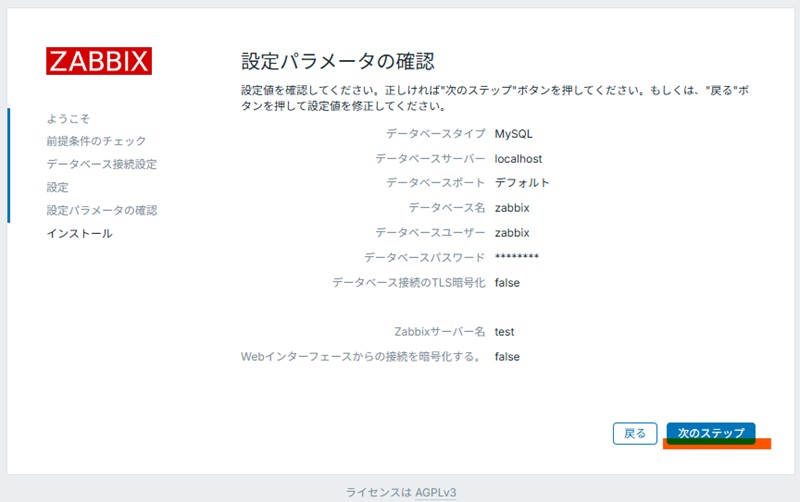The image size is (800, 502).
Task: Click the false value for TLS暗号化
Action: (x=507, y=283)
